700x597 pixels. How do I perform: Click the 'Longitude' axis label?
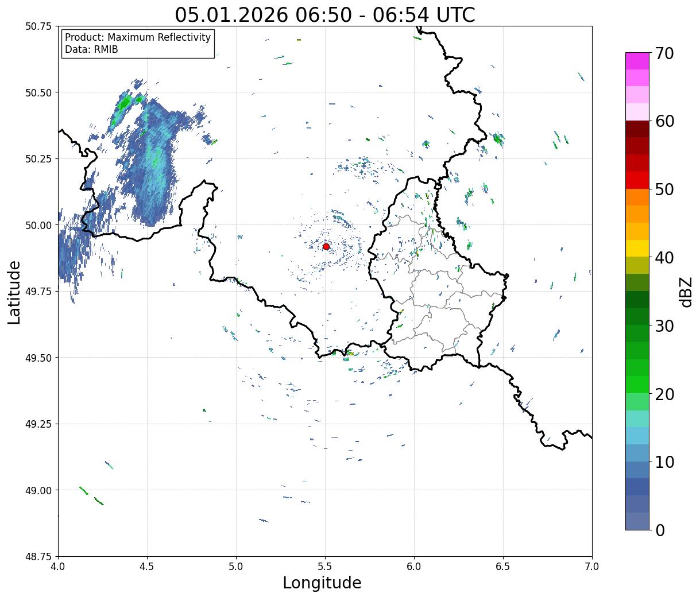[322, 583]
